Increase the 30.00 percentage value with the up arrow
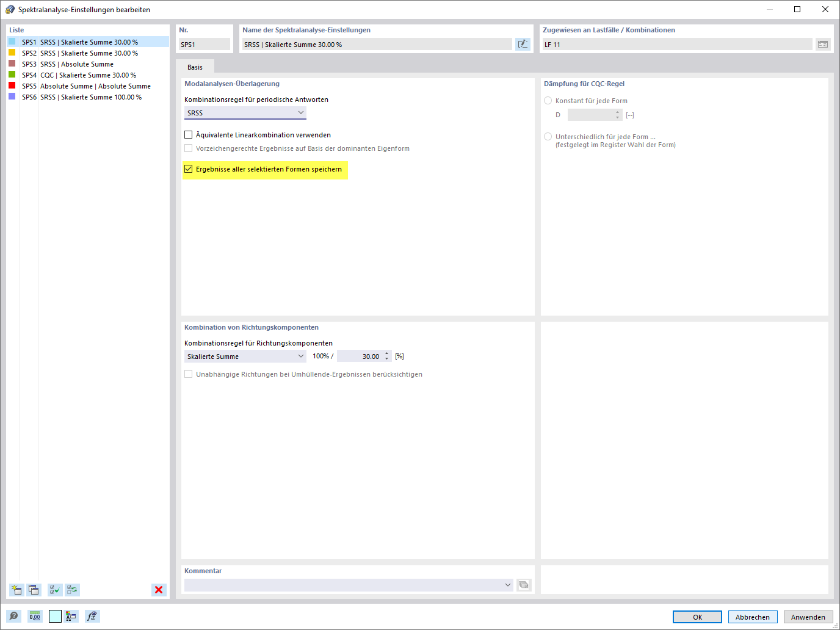The width and height of the screenshot is (840, 630). pos(387,353)
